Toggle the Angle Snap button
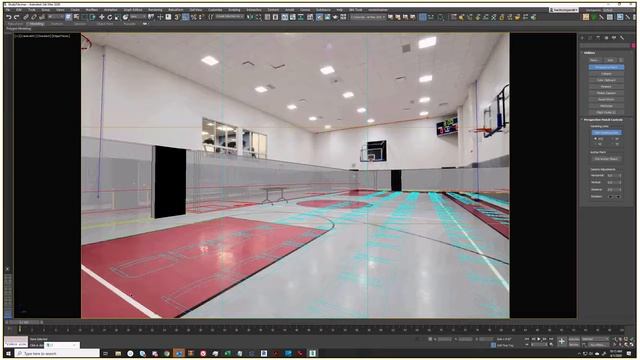 tap(185, 17)
